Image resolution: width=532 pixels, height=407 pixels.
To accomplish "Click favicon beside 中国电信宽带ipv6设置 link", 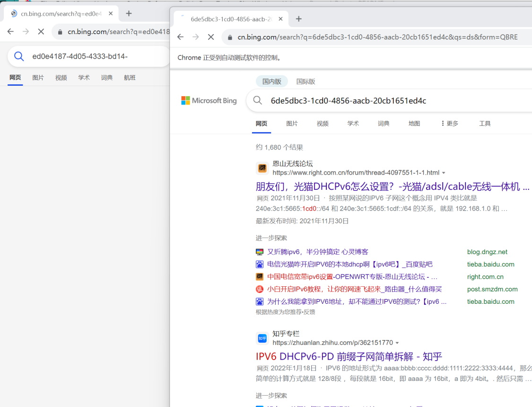I will (260, 277).
